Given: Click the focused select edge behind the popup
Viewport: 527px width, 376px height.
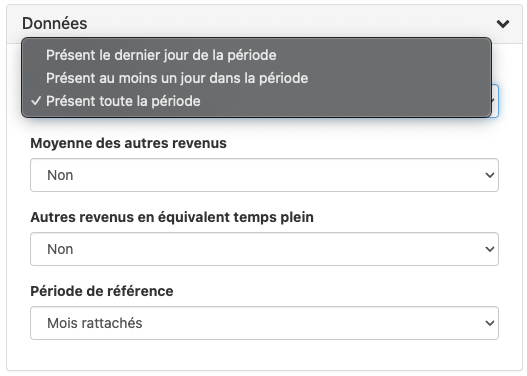Looking at the screenshot, I should pyautogui.click(x=495, y=101).
